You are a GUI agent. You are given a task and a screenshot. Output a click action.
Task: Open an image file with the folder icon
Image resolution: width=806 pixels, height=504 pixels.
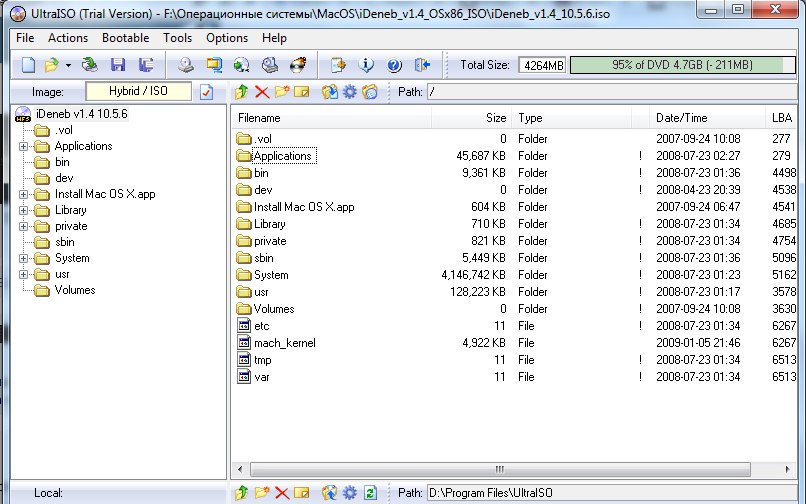[51, 65]
